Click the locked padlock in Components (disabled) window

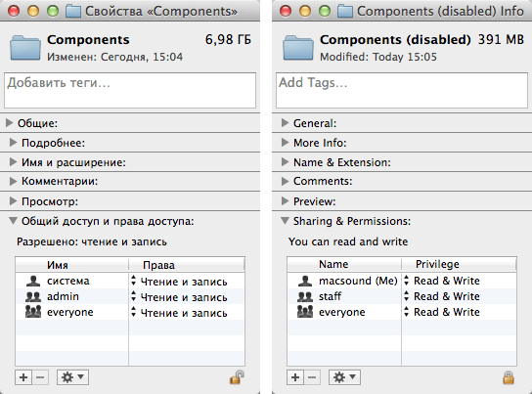pos(509,377)
